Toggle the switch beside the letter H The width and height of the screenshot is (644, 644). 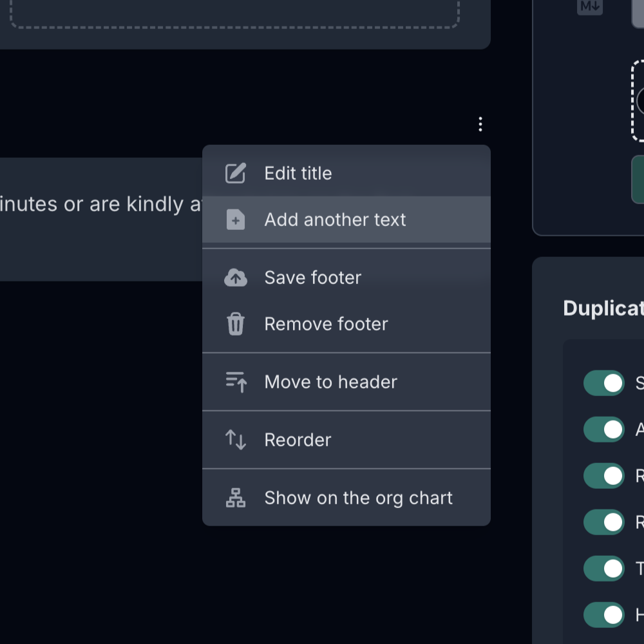tap(604, 615)
